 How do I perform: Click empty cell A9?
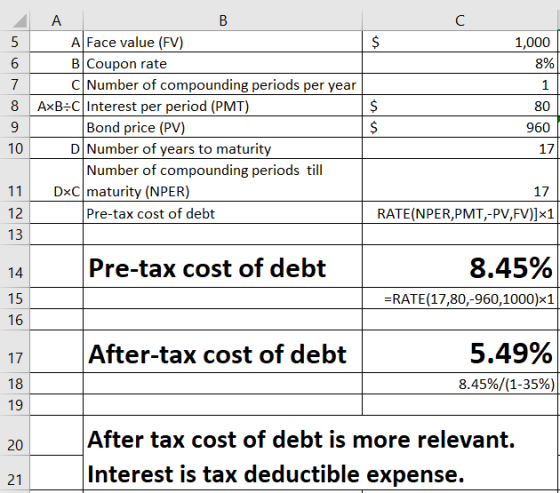click(x=56, y=127)
